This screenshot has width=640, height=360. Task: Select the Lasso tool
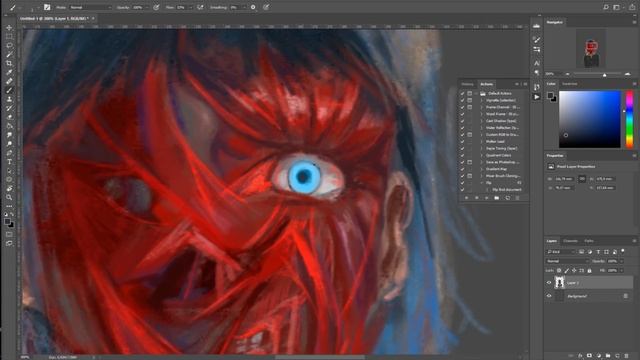click(x=9, y=46)
